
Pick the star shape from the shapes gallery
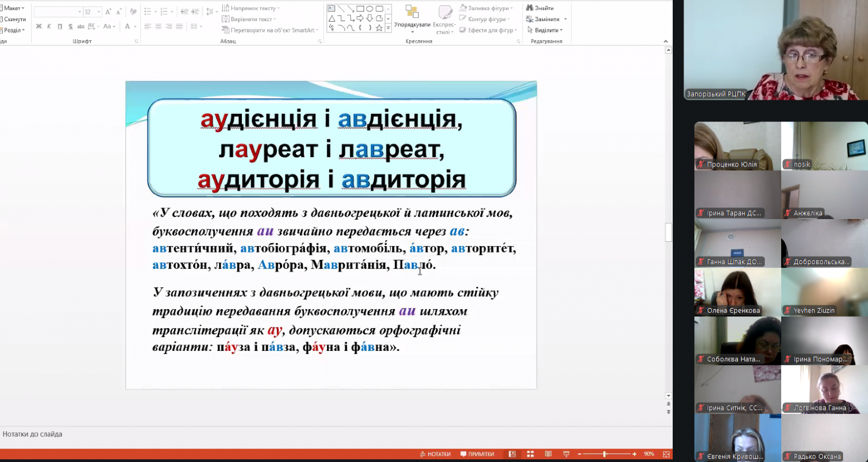coord(379,28)
